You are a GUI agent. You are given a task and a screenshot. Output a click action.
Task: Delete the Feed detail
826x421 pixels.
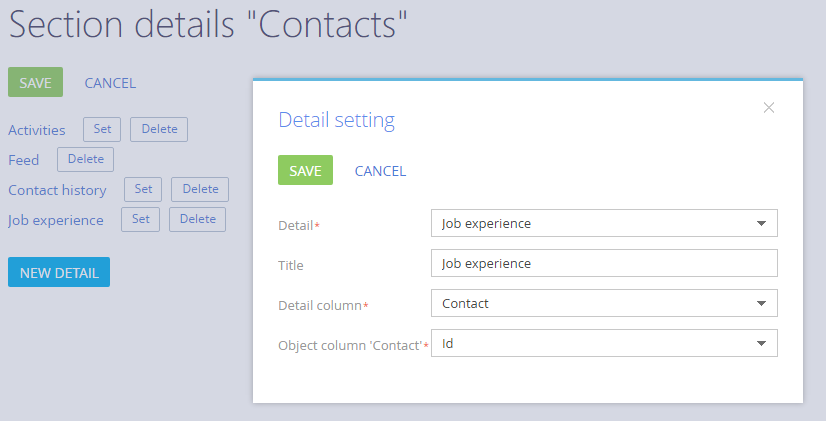(85, 159)
